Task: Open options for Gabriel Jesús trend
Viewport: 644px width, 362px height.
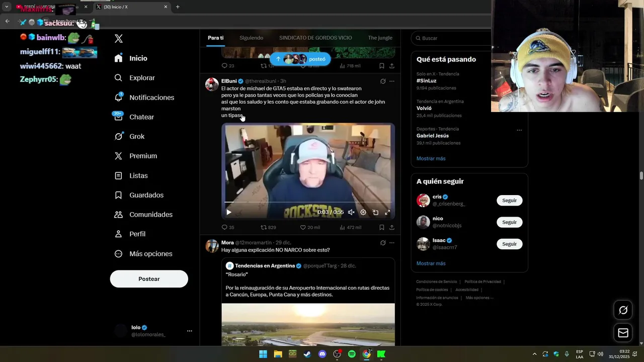Action: coord(519,130)
